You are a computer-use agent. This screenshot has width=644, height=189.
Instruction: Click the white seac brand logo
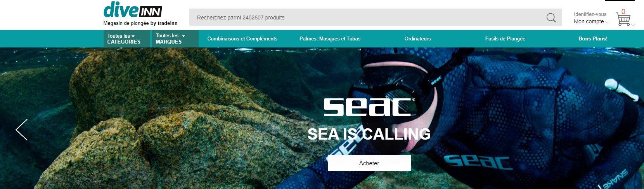click(x=369, y=107)
